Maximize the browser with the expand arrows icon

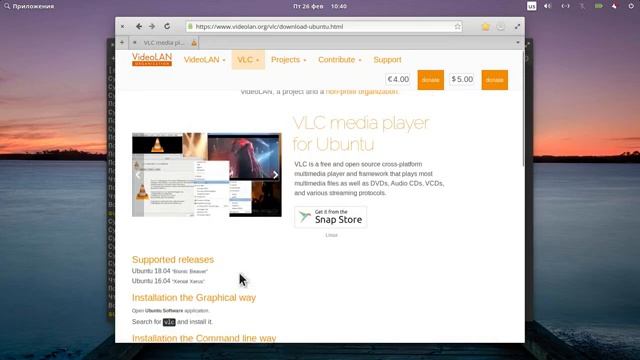tap(517, 27)
